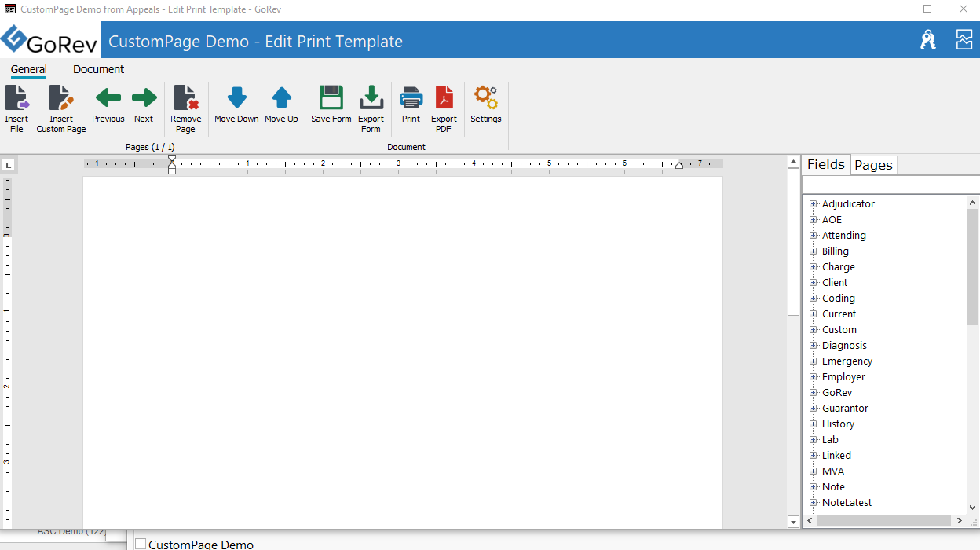The height and width of the screenshot is (550, 980).
Task: Click the keys icon in header
Action: click(928, 40)
